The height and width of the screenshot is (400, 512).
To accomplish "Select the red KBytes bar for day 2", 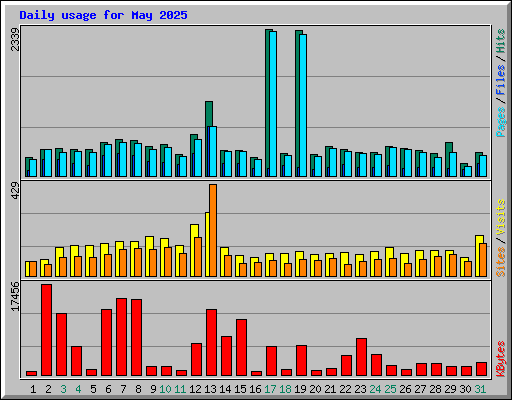I will [x=46, y=330].
